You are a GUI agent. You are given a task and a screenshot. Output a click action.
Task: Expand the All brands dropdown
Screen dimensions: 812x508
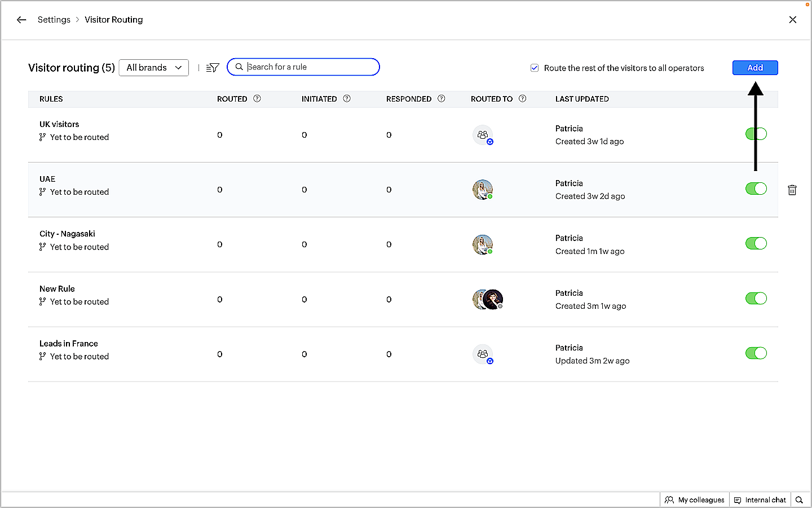coord(153,68)
